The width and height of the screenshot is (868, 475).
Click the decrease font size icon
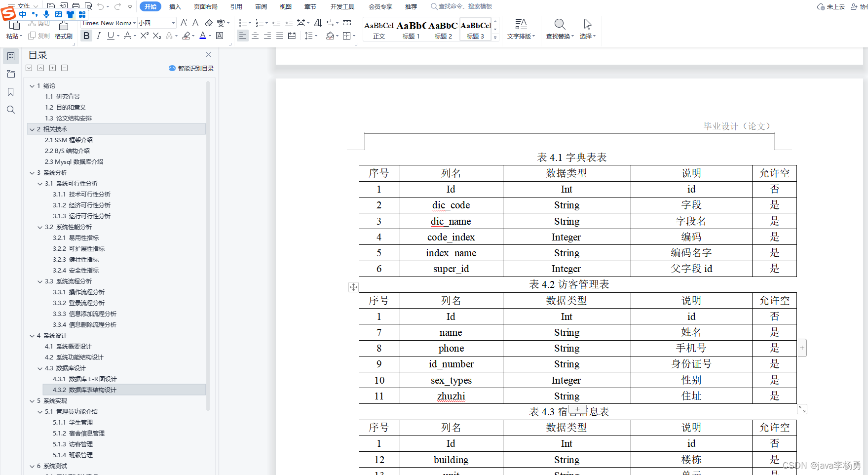click(x=196, y=23)
